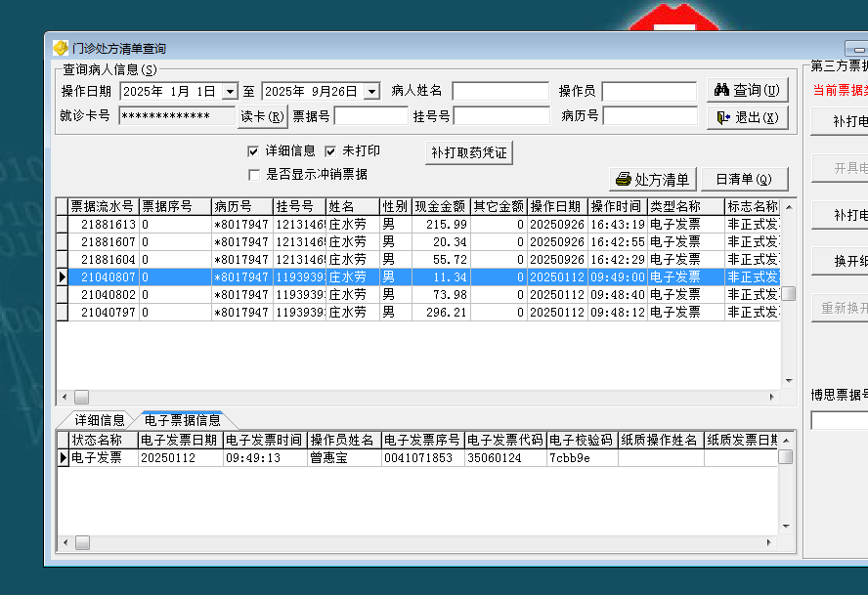Switch to the 电子票据信息 tab
The width and height of the screenshot is (868, 595).
[x=182, y=420]
